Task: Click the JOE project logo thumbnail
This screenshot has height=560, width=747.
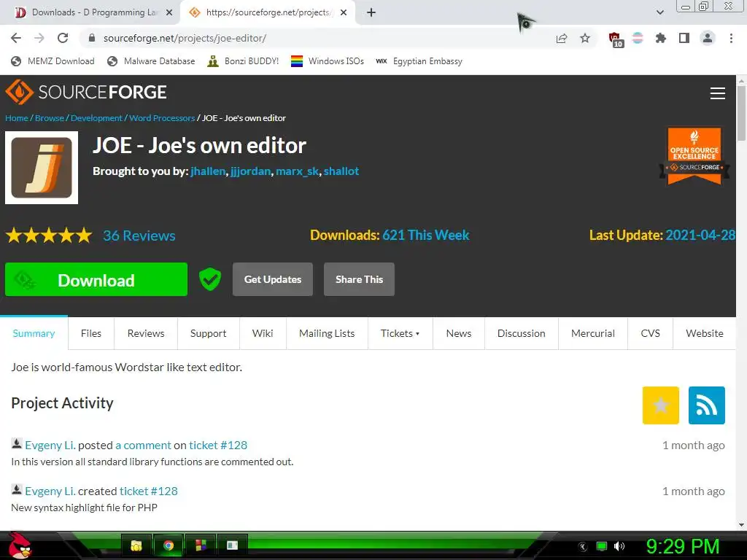Action: [42, 168]
